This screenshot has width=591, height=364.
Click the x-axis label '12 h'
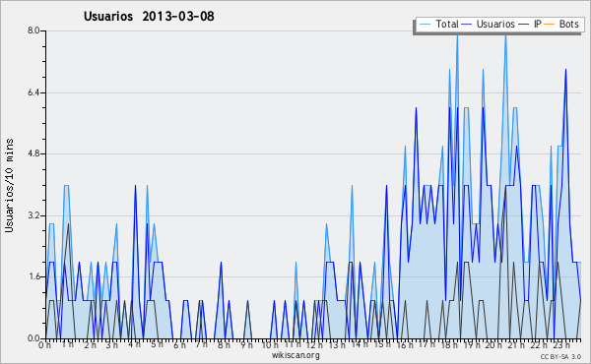tap(314, 344)
